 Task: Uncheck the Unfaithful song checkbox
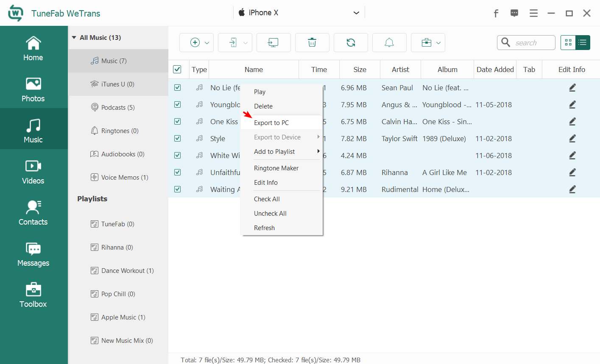(x=178, y=172)
